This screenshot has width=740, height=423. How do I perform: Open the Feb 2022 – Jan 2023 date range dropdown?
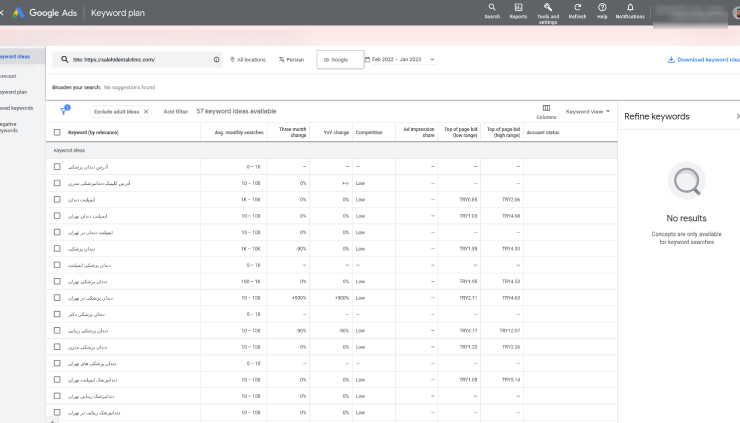(399, 59)
